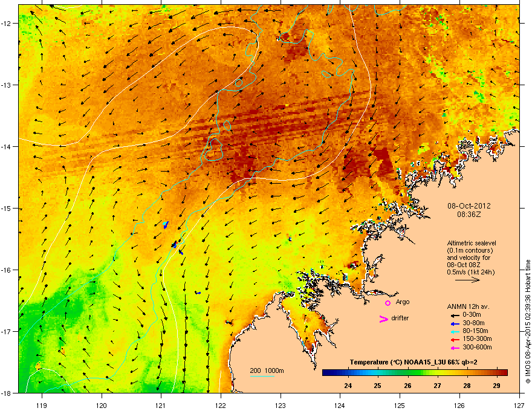Click the Temperature NOAA15_L3U colorbar title
This screenshot has height=411, width=532.
tap(414, 362)
